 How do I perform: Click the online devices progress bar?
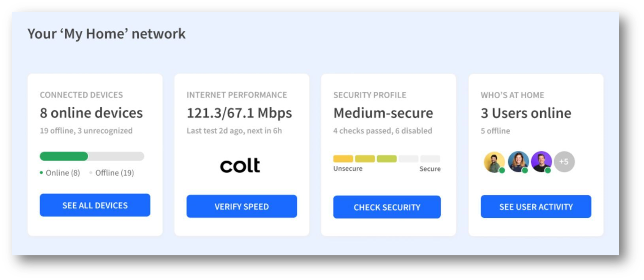pyautogui.click(x=92, y=156)
